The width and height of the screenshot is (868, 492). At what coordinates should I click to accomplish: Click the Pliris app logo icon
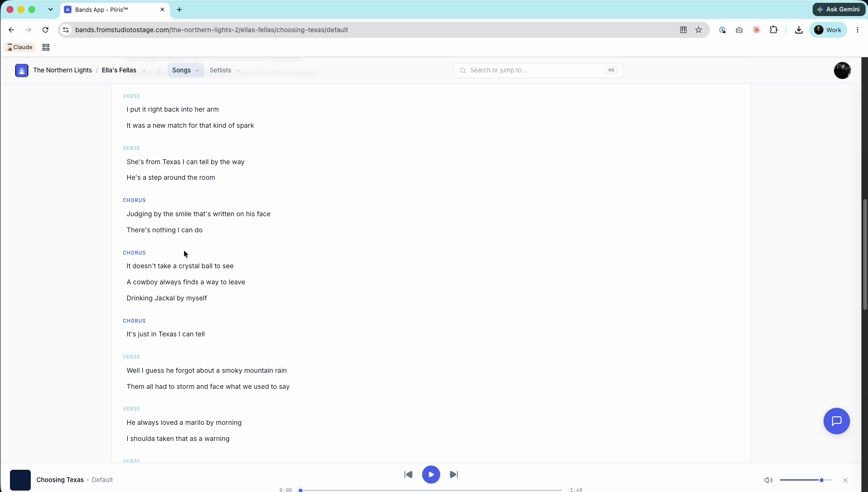(x=22, y=70)
